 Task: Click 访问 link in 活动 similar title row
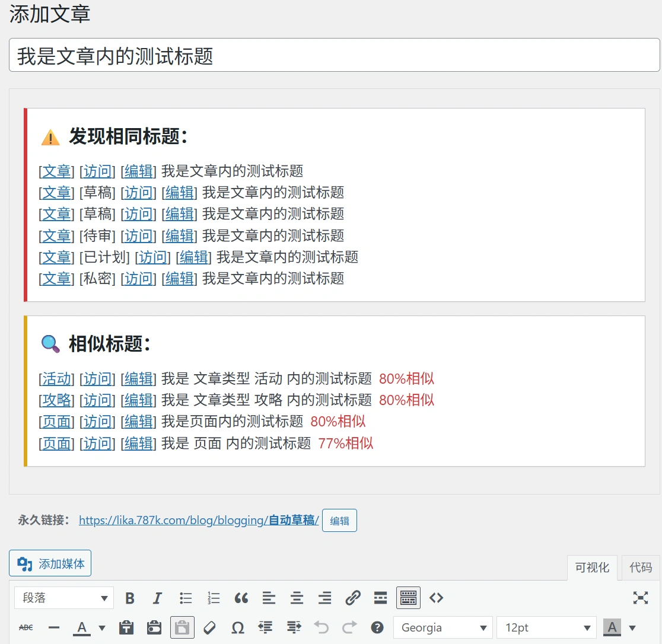pos(97,379)
